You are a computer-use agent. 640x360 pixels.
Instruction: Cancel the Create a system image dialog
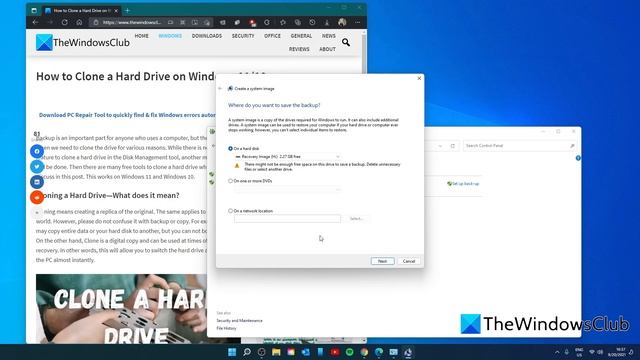[409, 261]
